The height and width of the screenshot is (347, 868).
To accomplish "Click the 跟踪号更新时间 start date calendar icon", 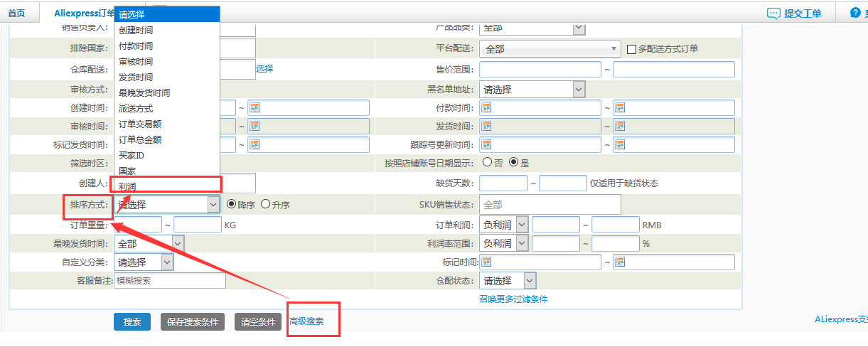I will point(486,144).
